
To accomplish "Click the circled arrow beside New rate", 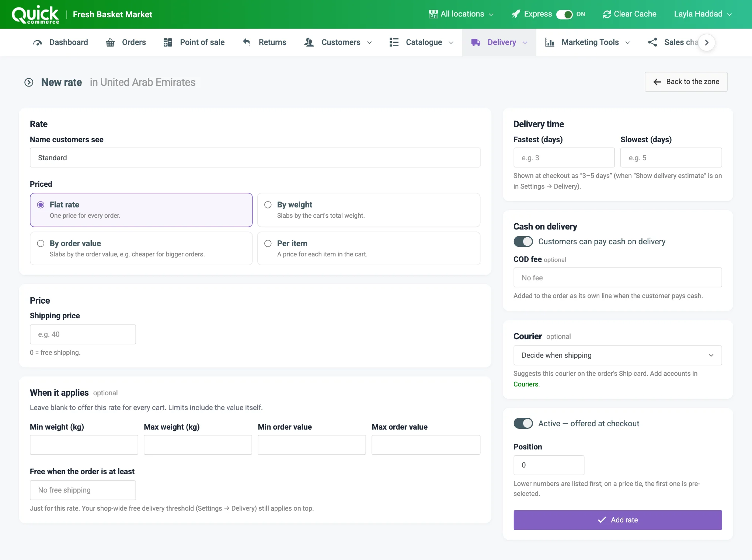I will pos(29,82).
